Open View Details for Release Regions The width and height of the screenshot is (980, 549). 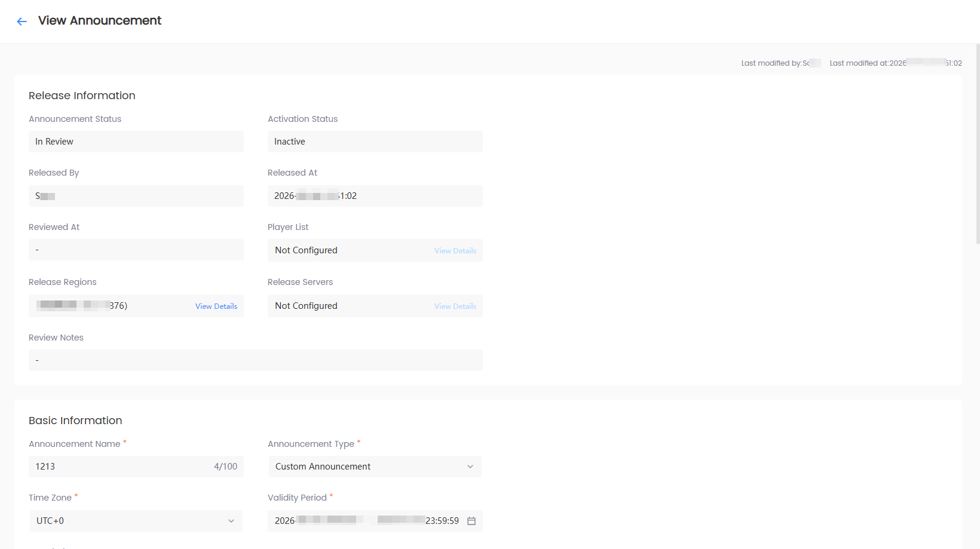(x=216, y=306)
